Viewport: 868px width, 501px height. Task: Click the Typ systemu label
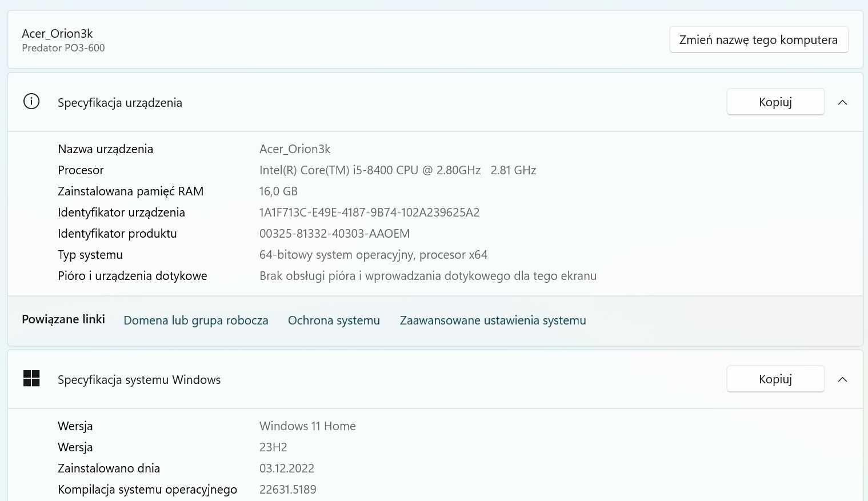(90, 255)
